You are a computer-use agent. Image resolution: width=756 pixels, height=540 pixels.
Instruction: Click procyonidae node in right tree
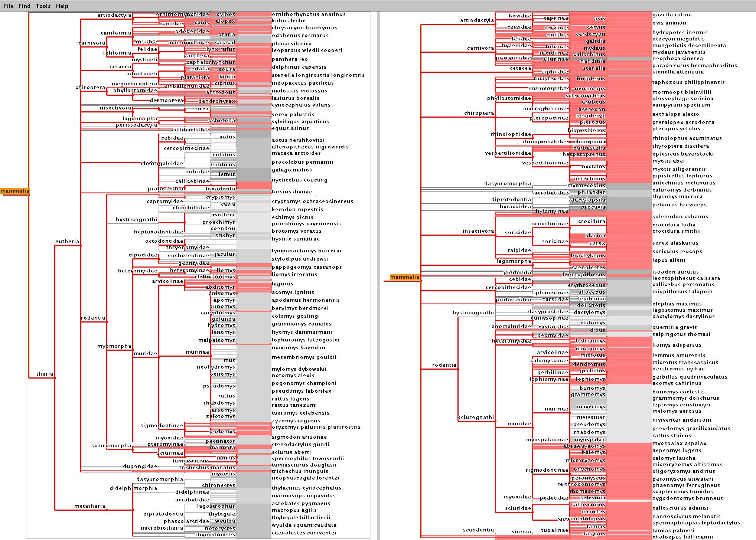[x=513, y=58]
